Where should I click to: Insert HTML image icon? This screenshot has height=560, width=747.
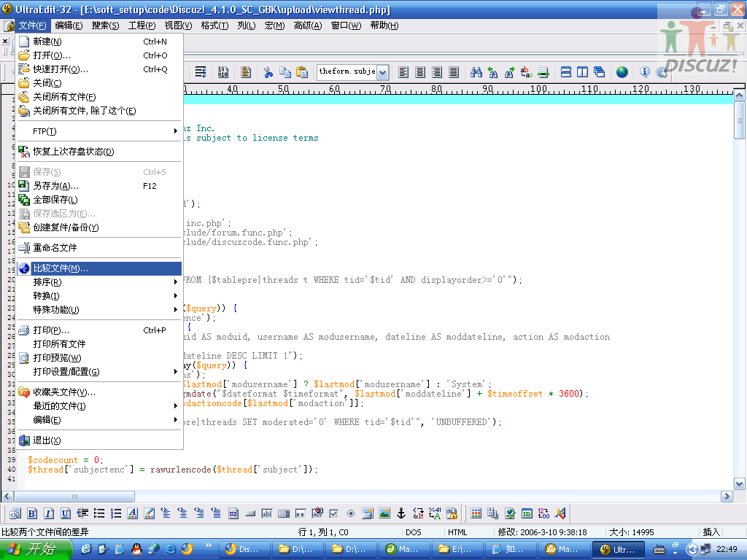point(384,513)
